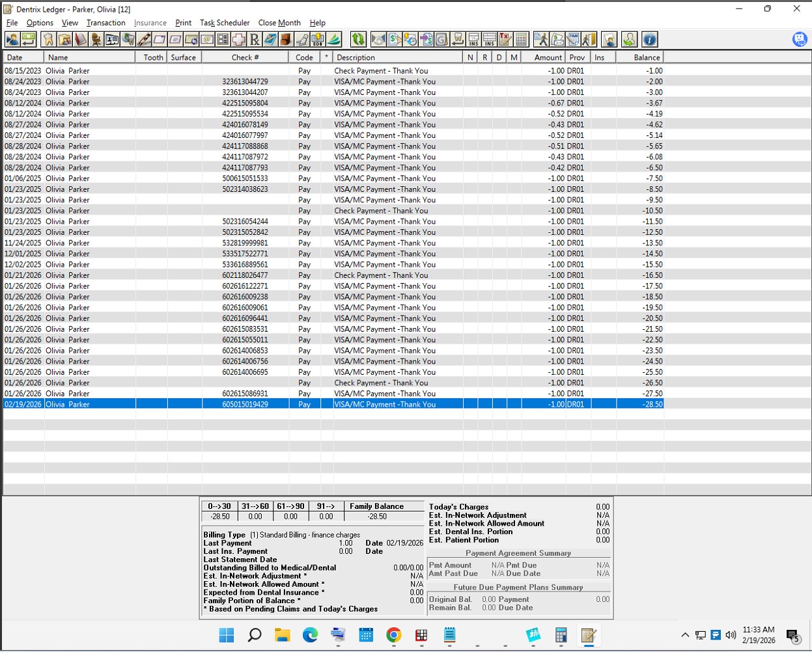Click the calculator grid toolbar icon
Screen dimensions: 812x652
point(521,40)
